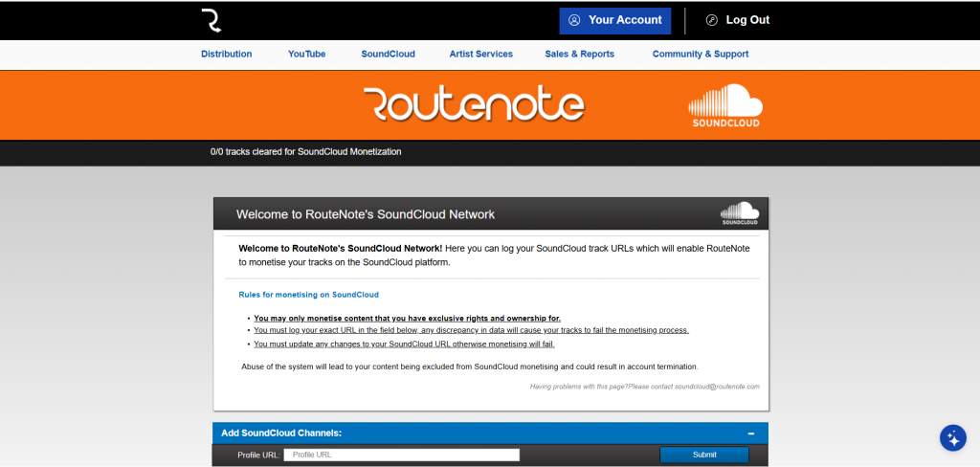Screen dimensions: 980x467
Task: Click the Log Out circular icon
Action: pos(712,20)
